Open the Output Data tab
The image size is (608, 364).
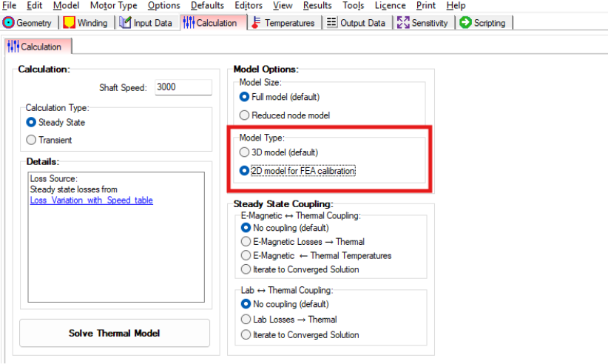pos(356,23)
